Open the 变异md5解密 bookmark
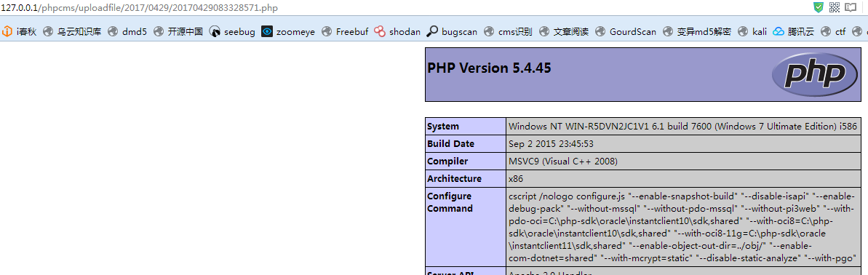This screenshot has width=868, height=275. point(697,31)
